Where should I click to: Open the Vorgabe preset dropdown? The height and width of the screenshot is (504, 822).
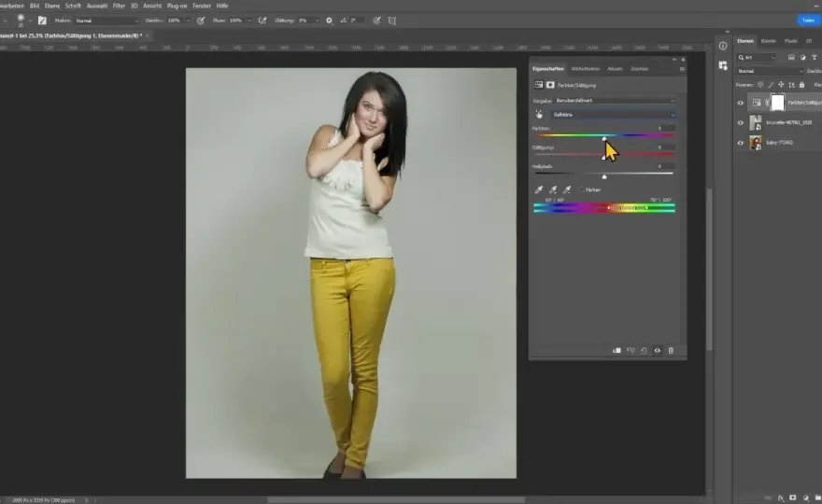coord(615,100)
